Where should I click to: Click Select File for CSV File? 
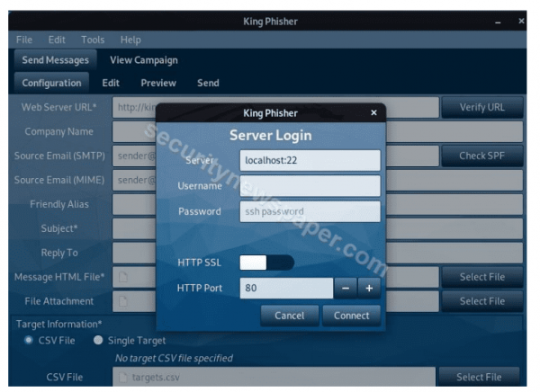(479, 377)
